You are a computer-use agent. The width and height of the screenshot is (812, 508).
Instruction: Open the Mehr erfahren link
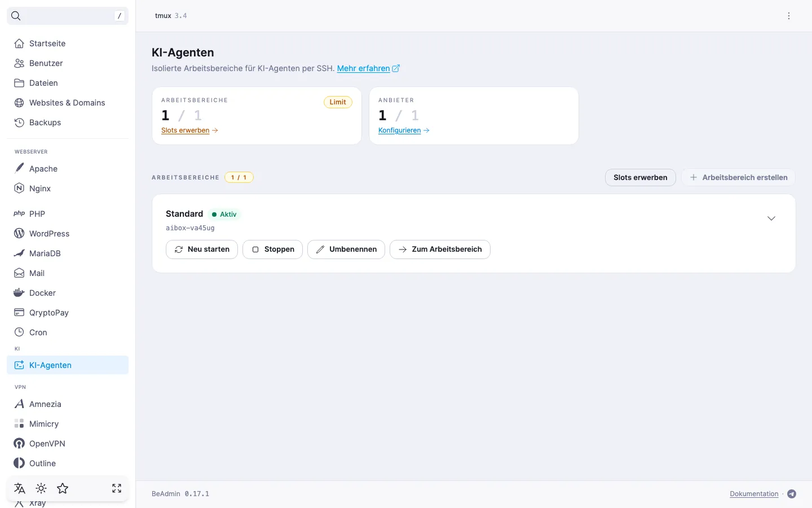click(368, 68)
